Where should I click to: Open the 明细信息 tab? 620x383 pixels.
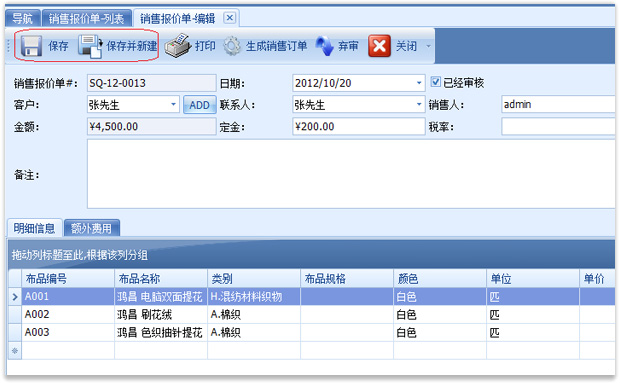coord(34,228)
